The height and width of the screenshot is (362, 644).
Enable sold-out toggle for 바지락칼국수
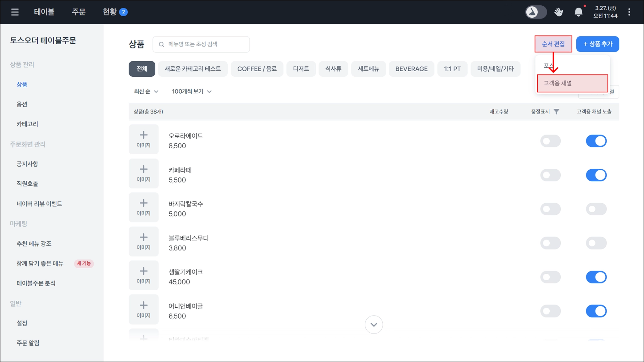click(x=550, y=209)
